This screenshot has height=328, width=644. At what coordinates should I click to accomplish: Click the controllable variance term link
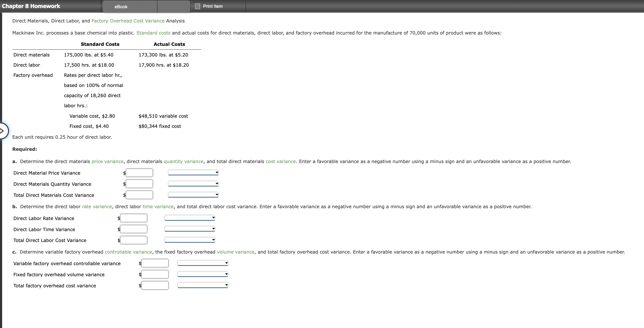pyautogui.click(x=128, y=252)
